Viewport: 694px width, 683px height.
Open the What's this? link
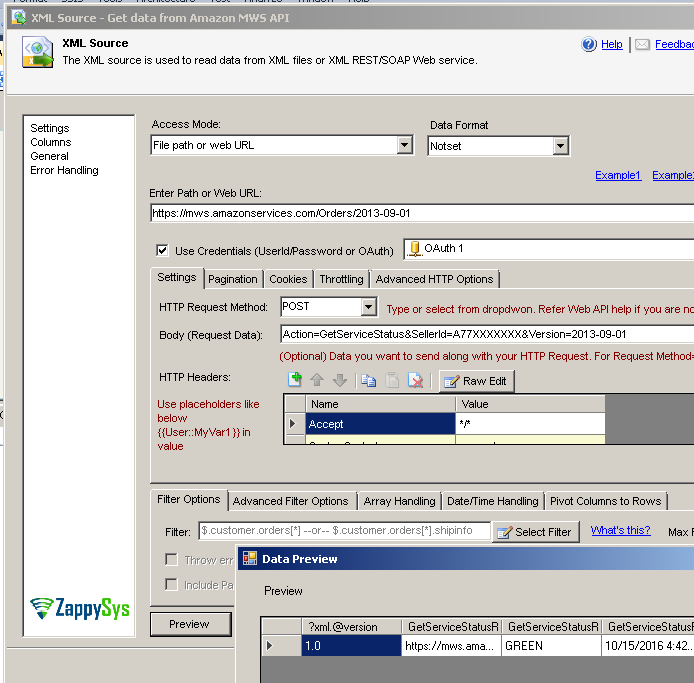pyautogui.click(x=621, y=530)
